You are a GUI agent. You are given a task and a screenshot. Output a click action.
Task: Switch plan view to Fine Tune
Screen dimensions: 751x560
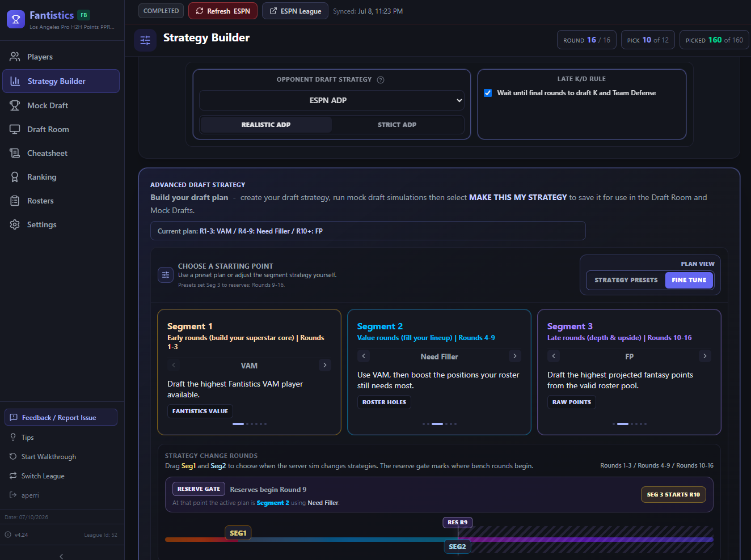[689, 280]
